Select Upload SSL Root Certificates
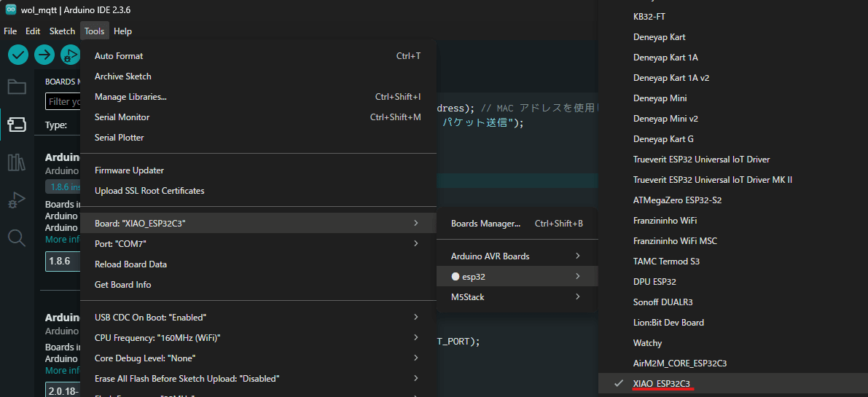 tap(258, 191)
